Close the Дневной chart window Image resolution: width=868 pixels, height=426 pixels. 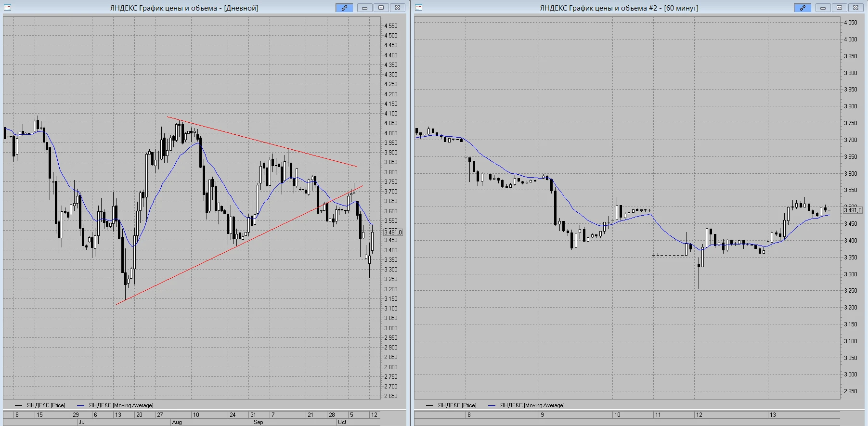(x=397, y=8)
